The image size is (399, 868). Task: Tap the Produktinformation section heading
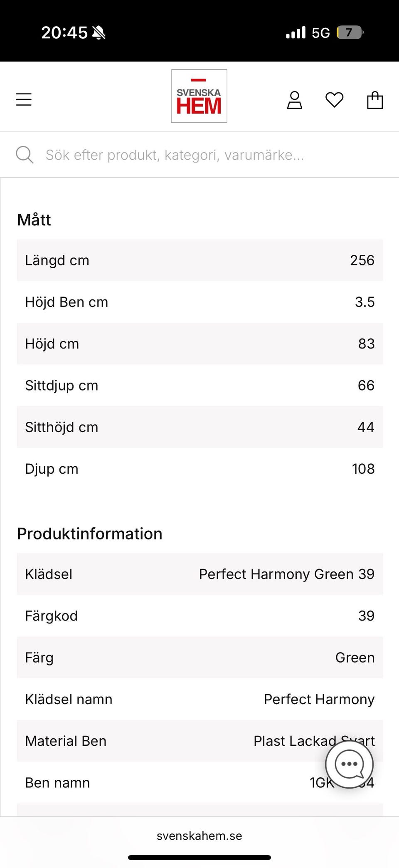click(x=90, y=534)
